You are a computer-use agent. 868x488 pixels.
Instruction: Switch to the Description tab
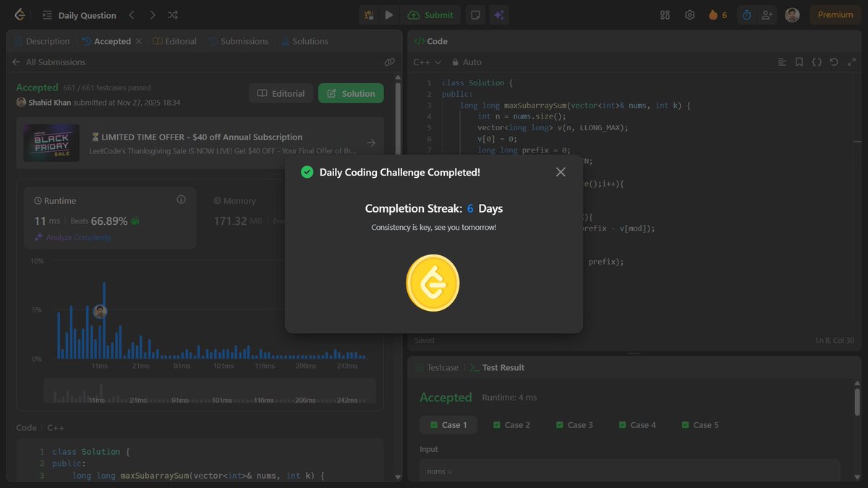tap(42, 41)
